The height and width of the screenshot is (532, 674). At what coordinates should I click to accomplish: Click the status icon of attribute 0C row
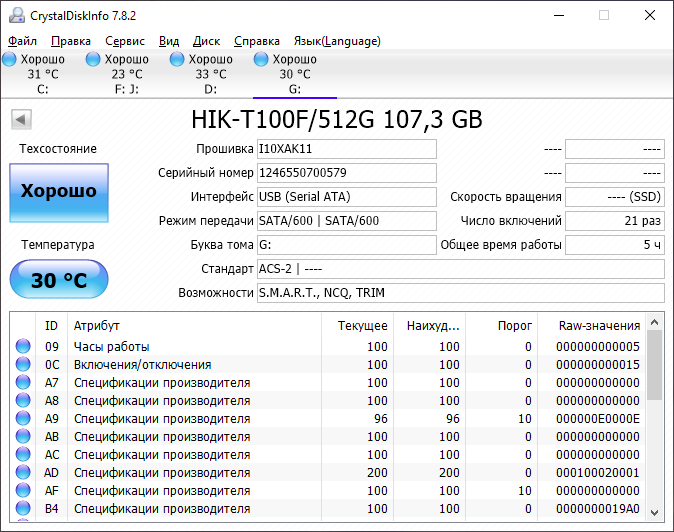(23, 364)
